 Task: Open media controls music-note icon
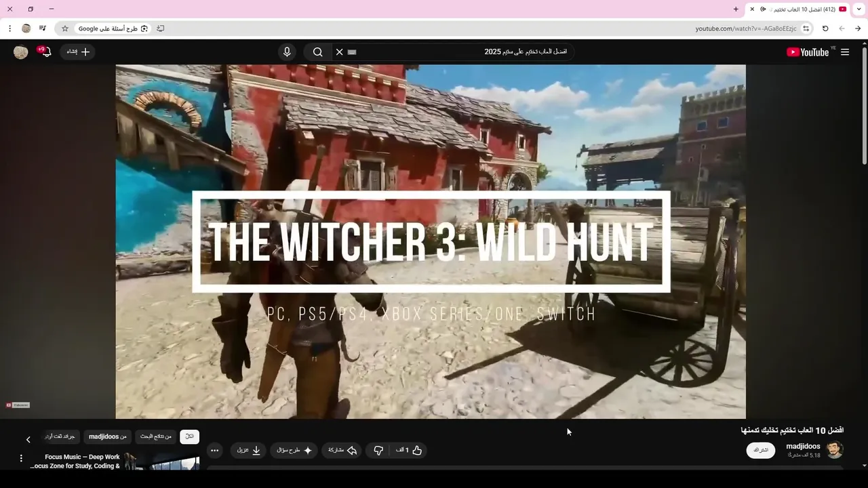pos(43,28)
